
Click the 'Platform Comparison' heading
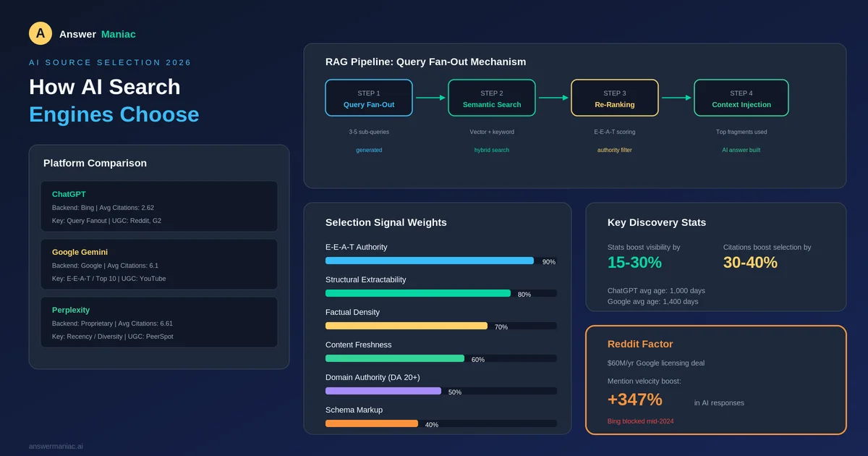pyautogui.click(x=95, y=163)
